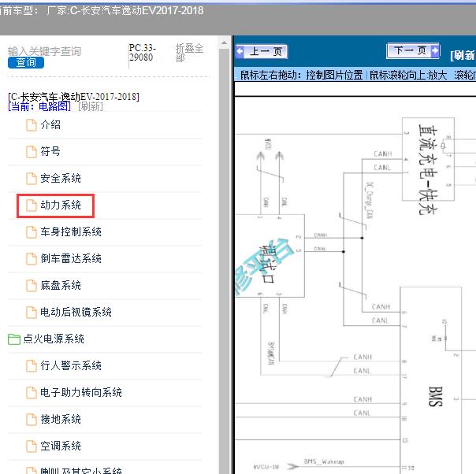Click the green folder icon beside 点火电源系统

(x=14, y=339)
